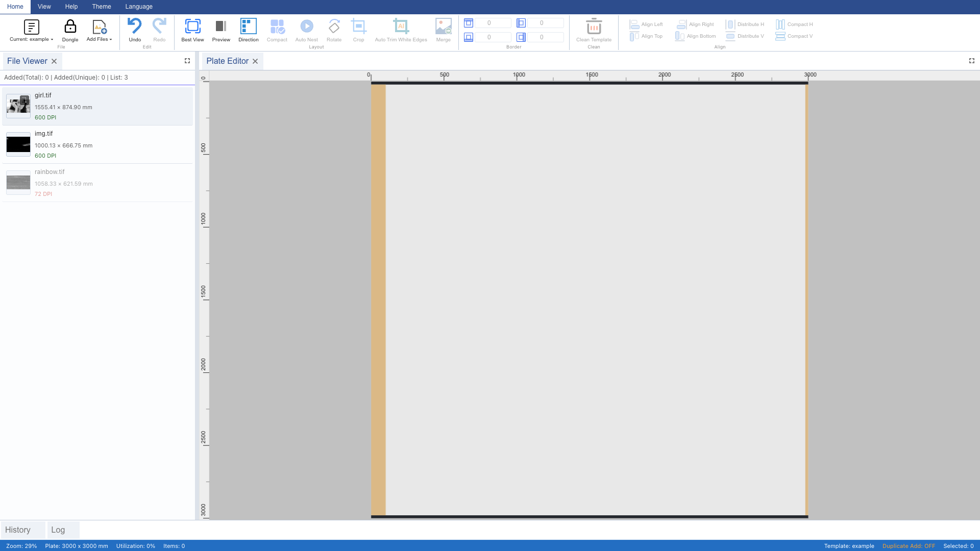Click Compact H
This screenshot has height=551, width=980.
pyautogui.click(x=794, y=24)
